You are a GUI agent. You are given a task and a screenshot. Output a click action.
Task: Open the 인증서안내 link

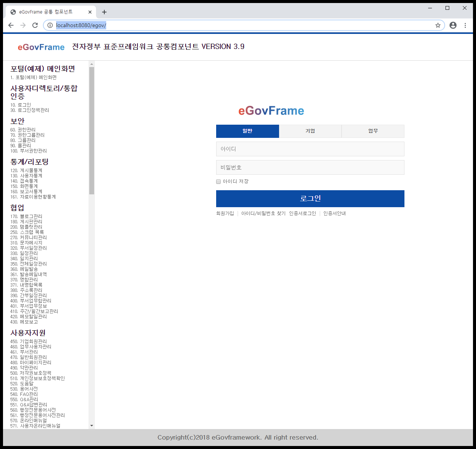click(x=334, y=213)
